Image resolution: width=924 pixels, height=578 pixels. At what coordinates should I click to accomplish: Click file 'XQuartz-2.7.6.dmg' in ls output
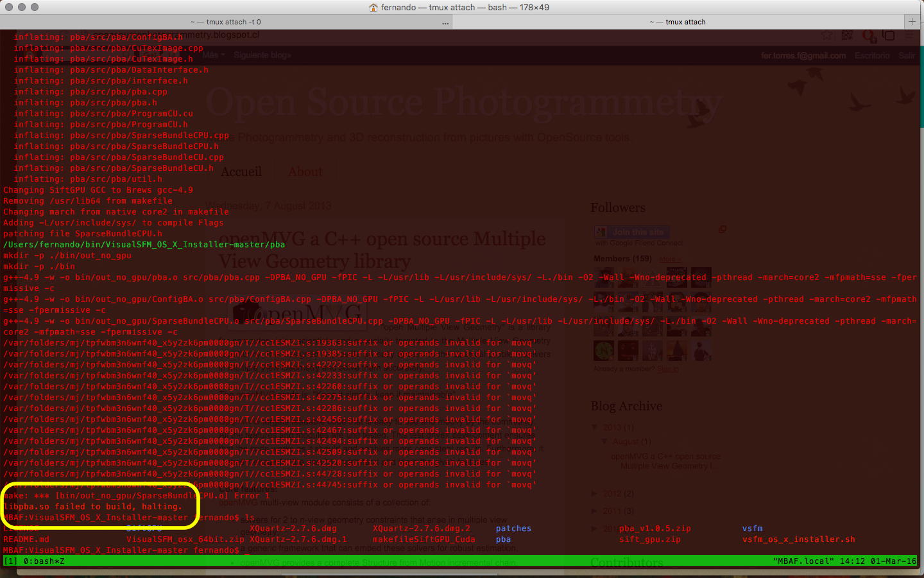tap(293, 529)
